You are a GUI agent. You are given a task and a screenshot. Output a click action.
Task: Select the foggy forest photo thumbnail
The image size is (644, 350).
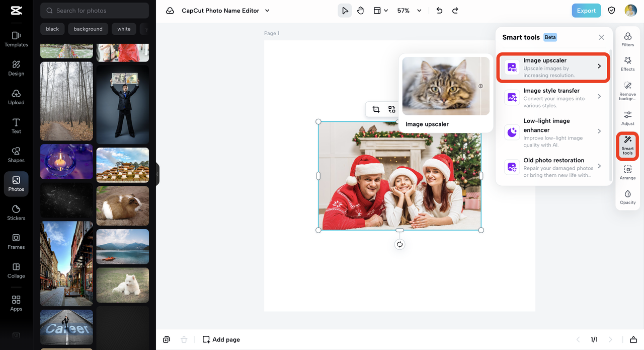click(66, 101)
